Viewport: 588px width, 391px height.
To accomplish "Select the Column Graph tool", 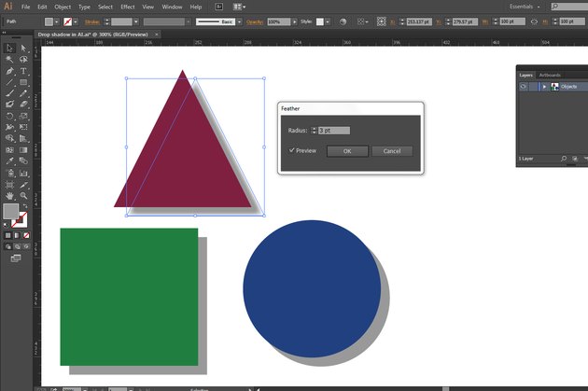I will coord(23,174).
